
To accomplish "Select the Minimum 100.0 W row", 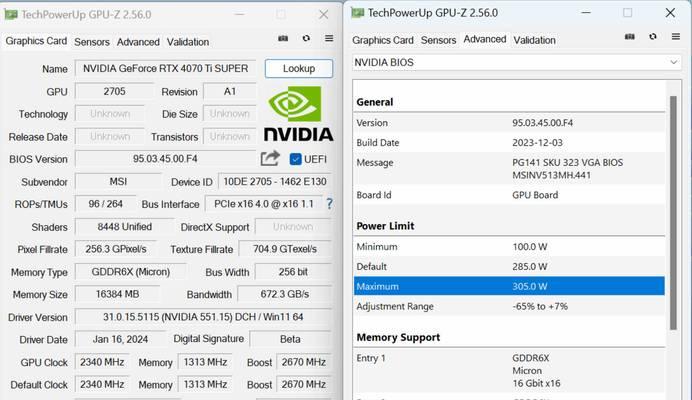I will point(509,247).
